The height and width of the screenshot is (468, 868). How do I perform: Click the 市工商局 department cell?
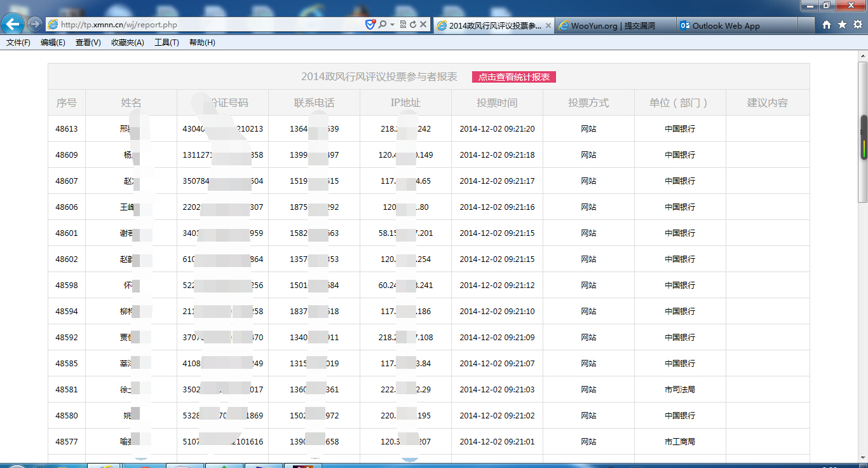pos(680,441)
